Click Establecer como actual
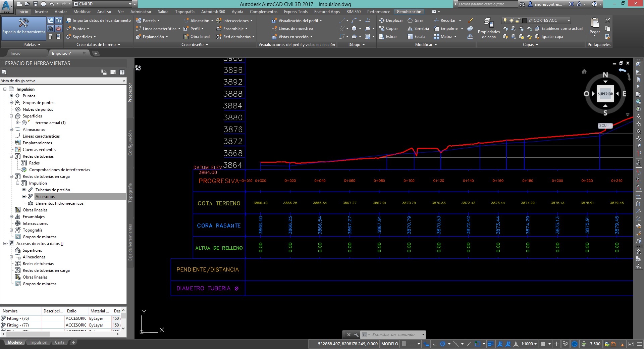This screenshot has width=644, height=349. [559, 29]
